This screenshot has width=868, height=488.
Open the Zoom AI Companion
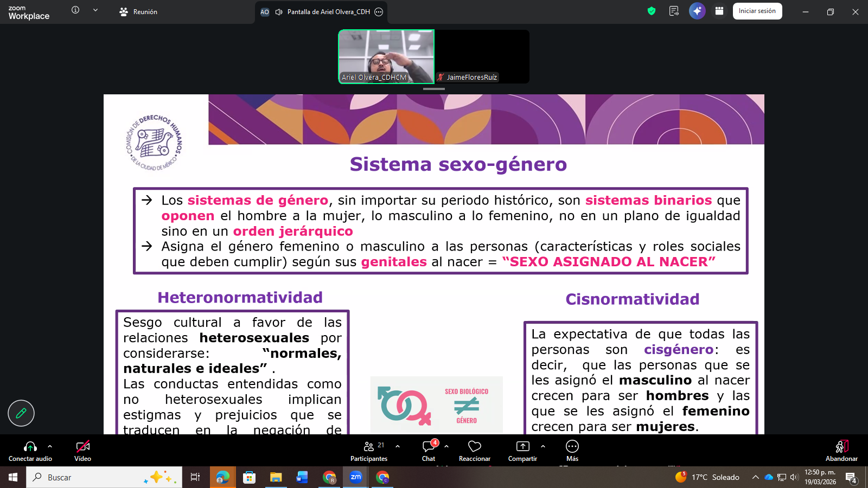point(697,11)
